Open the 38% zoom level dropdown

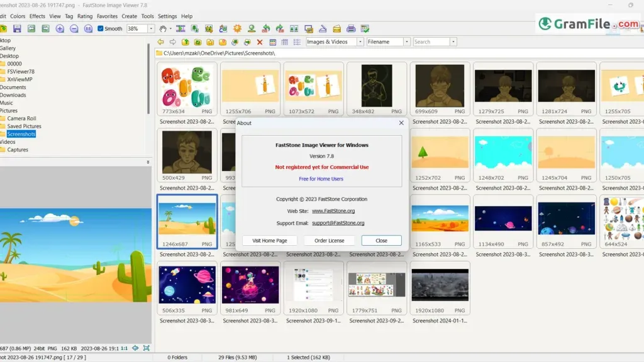coord(151,29)
